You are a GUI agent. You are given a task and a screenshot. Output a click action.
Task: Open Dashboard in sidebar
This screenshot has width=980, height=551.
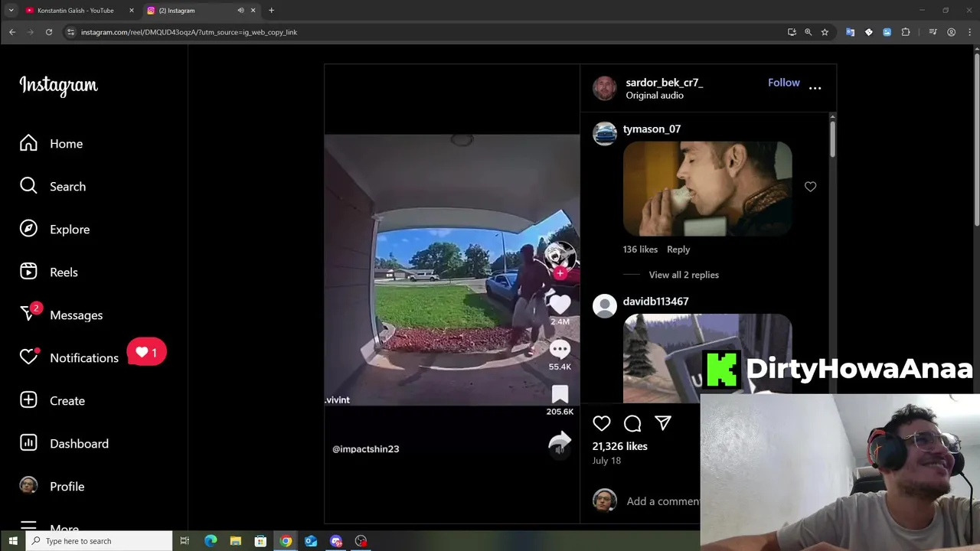point(64,444)
